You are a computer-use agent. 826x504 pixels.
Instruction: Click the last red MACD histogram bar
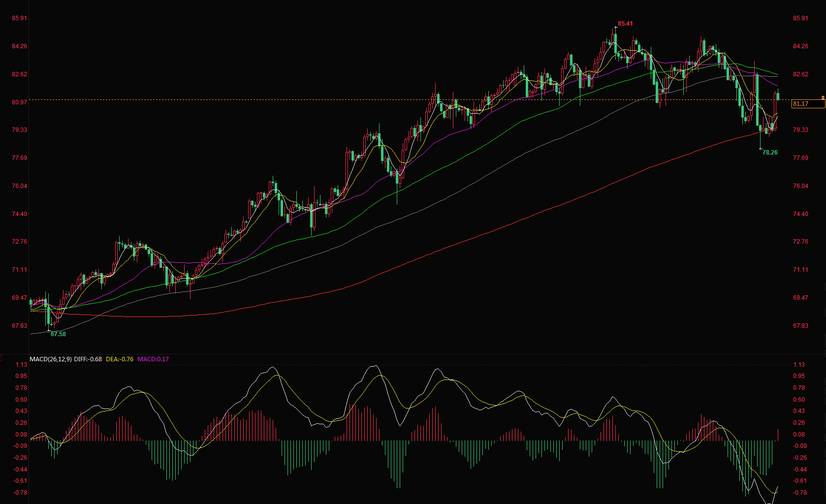pos(778,435)
